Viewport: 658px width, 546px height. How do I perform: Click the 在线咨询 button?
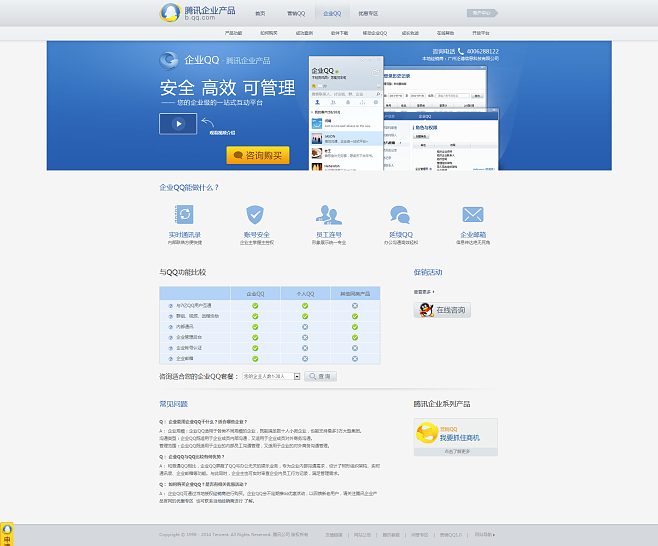tap(442, 310)
